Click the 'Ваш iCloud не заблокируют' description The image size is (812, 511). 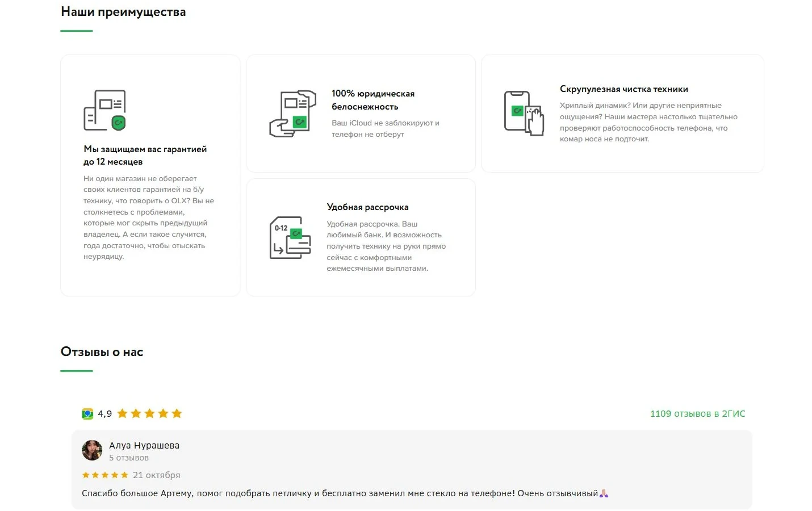tap(386, 128)
